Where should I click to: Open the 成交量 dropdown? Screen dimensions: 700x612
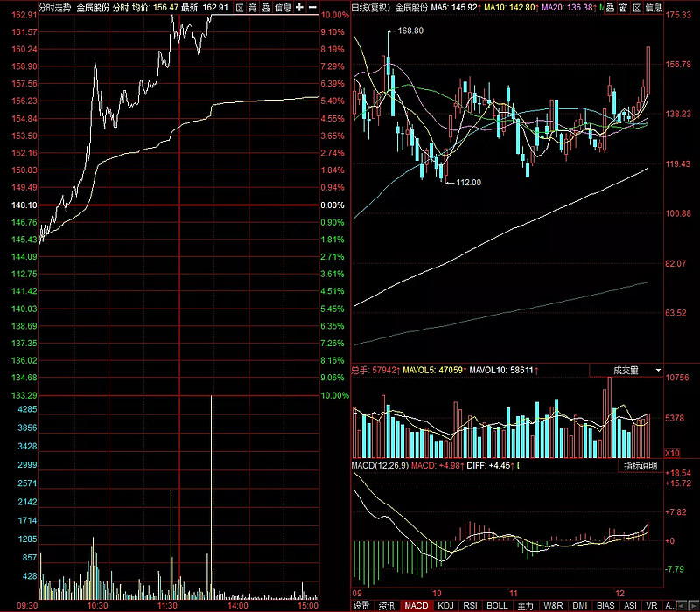click(x=638, y=371)
